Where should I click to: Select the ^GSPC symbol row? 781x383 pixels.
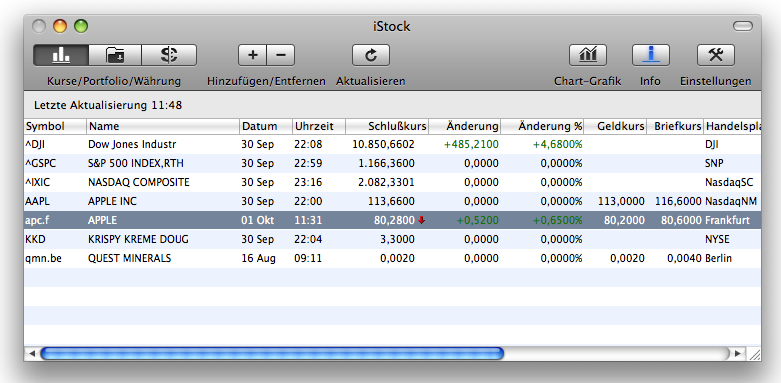tap(392, 163)
